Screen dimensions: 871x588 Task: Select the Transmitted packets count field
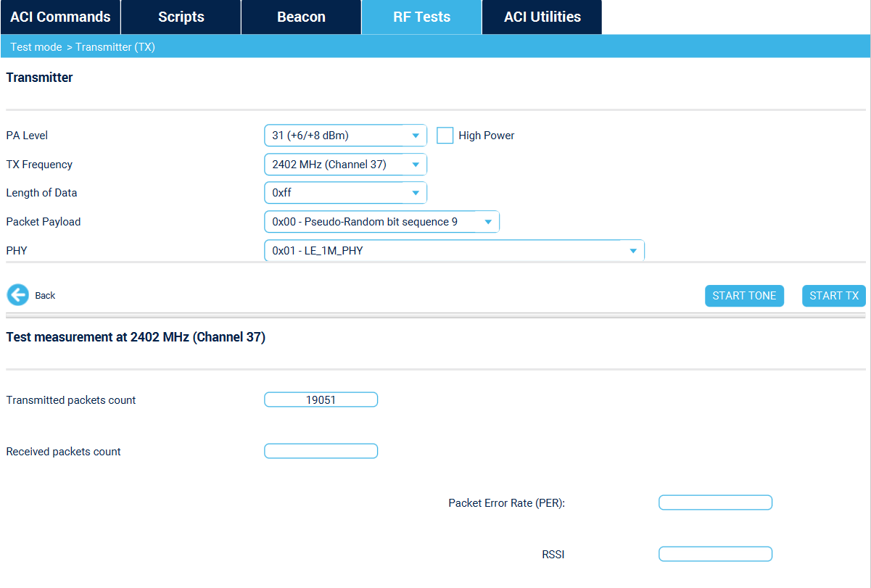tap(321, 399)
